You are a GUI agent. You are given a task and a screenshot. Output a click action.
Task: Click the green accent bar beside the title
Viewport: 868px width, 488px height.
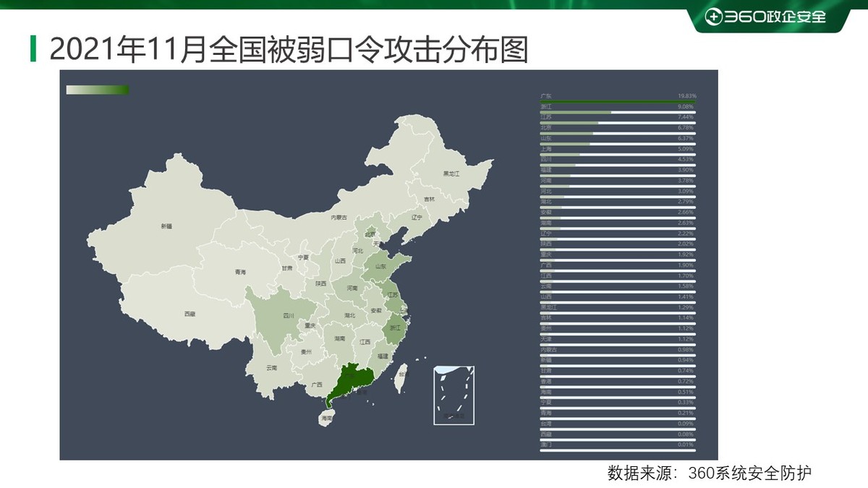[x=32, y=48]
